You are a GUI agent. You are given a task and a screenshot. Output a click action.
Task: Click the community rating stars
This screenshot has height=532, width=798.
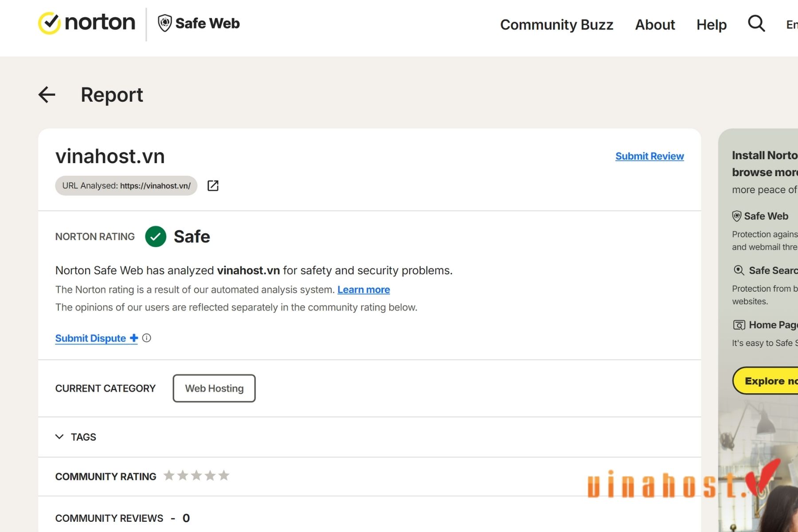click(196, 476)
